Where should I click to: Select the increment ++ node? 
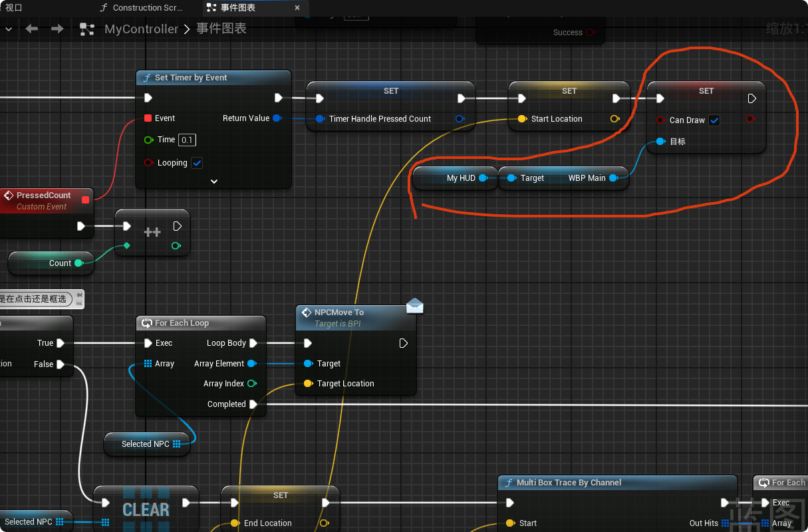click(152, 232)
